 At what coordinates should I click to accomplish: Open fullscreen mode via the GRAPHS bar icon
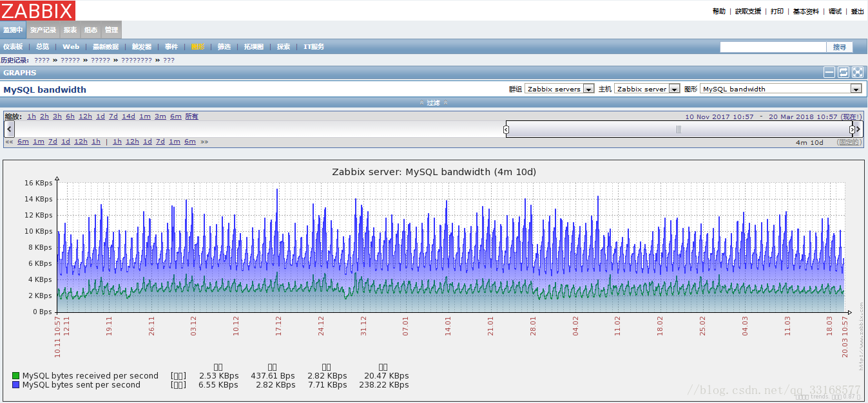click(x=858, y=73)
